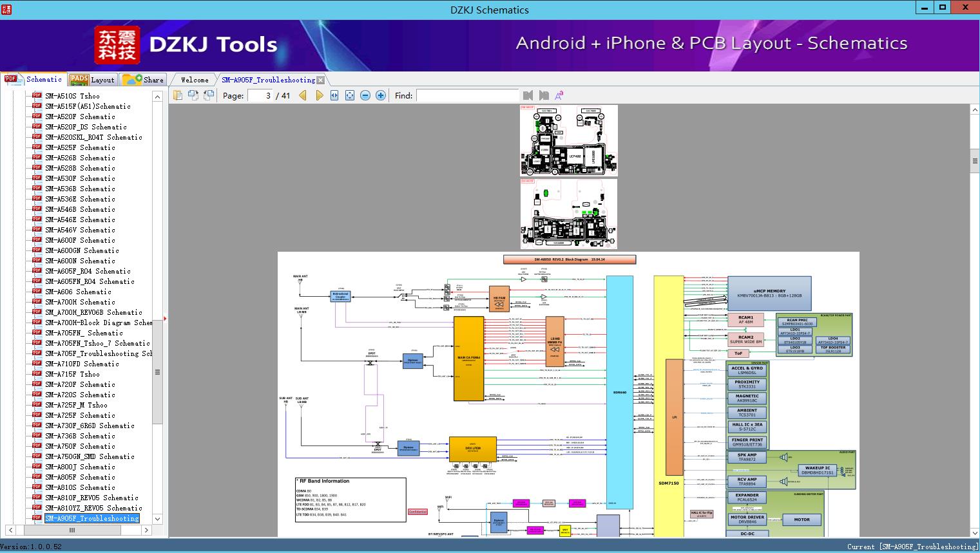This screenshot has height=553, width=980.
Task: Click the upper board layout thumbnail image
Action: [569, 140]
